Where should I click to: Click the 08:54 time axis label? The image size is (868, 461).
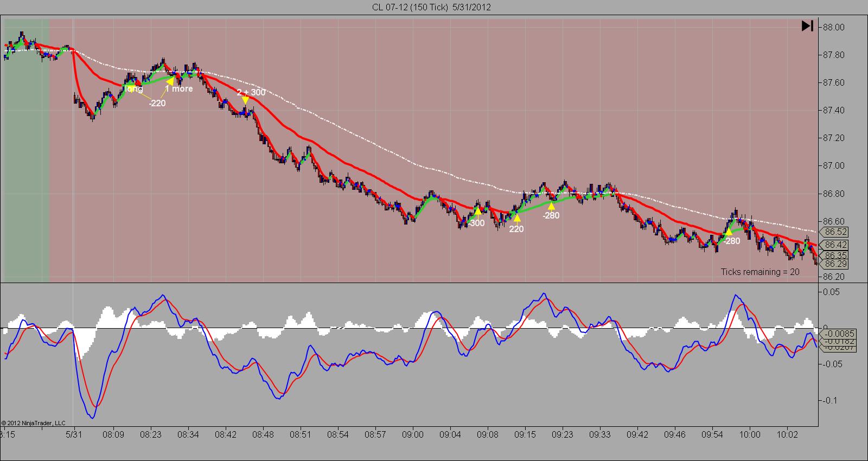(x=338, y=434)
